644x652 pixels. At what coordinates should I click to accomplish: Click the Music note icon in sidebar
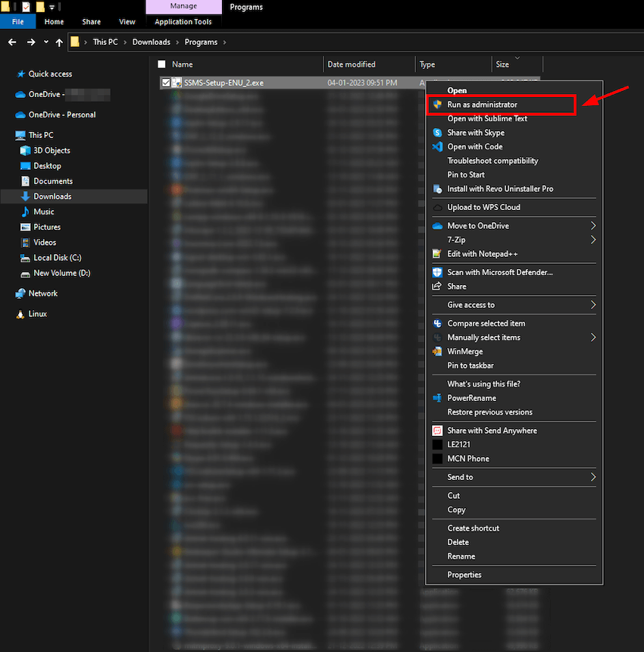point(25,212)
